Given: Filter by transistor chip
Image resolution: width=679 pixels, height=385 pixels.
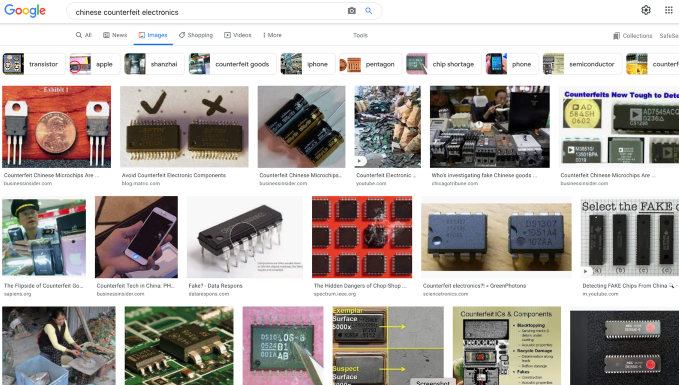Looking at the screenshot, I should click(34, 64).
